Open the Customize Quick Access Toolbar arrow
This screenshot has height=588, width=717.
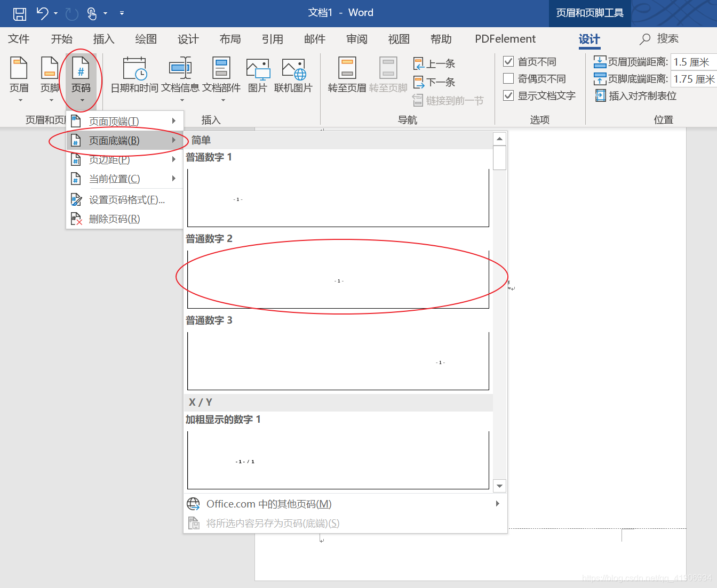122,13
